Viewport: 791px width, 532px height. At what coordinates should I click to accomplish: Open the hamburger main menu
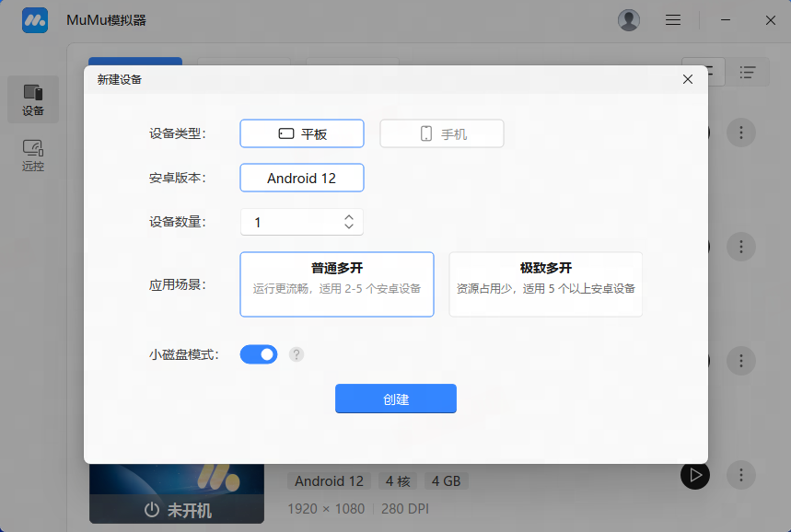673,20
